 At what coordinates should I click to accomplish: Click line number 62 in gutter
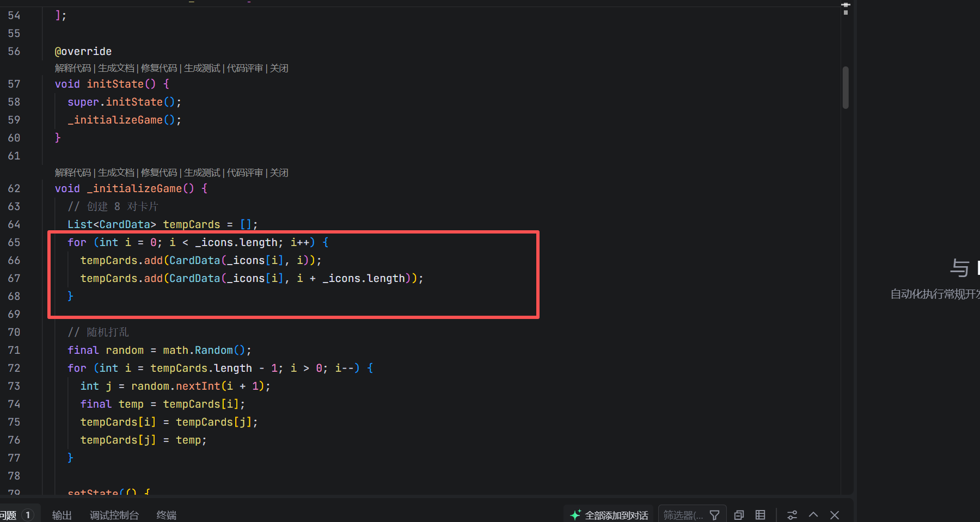click(14, 188)
